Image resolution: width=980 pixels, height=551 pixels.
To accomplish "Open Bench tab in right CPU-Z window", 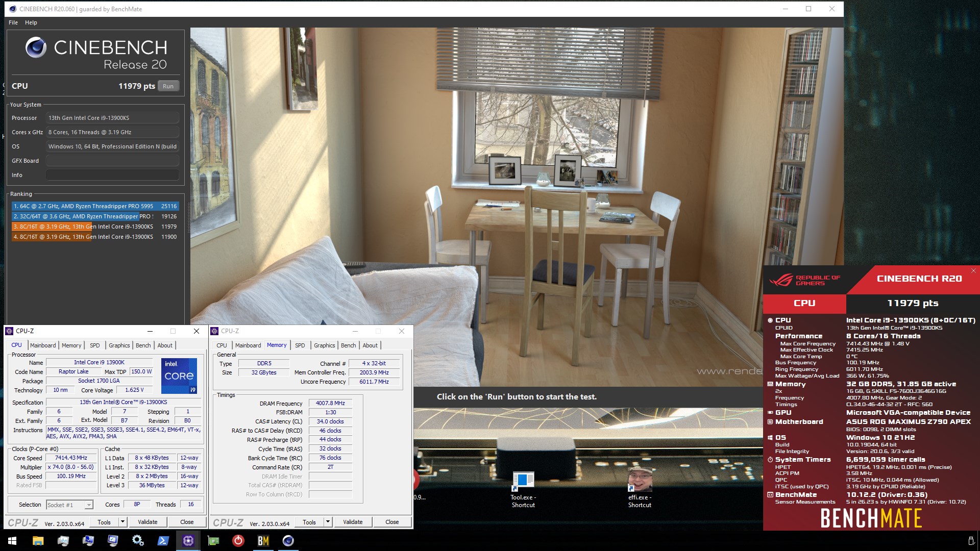I will click(349, 345).
